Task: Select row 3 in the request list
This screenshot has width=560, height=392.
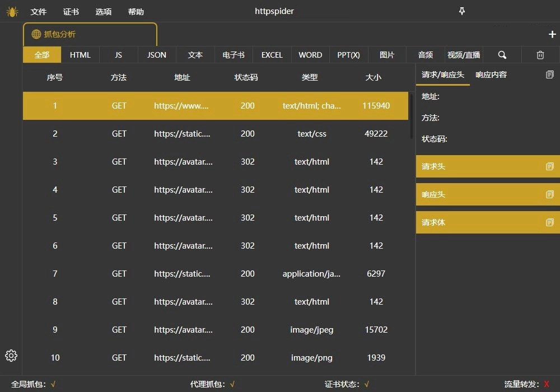Action: click(216, 162)
